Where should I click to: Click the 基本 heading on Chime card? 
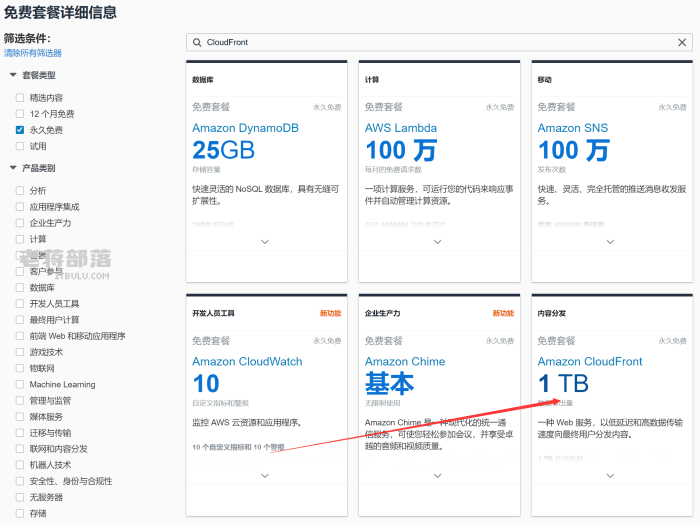[x=389, y=383]
